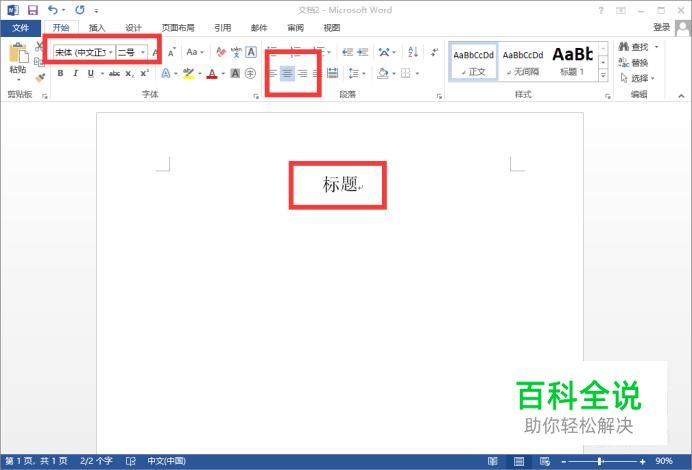Toggle center alignment

coord(287,73)
